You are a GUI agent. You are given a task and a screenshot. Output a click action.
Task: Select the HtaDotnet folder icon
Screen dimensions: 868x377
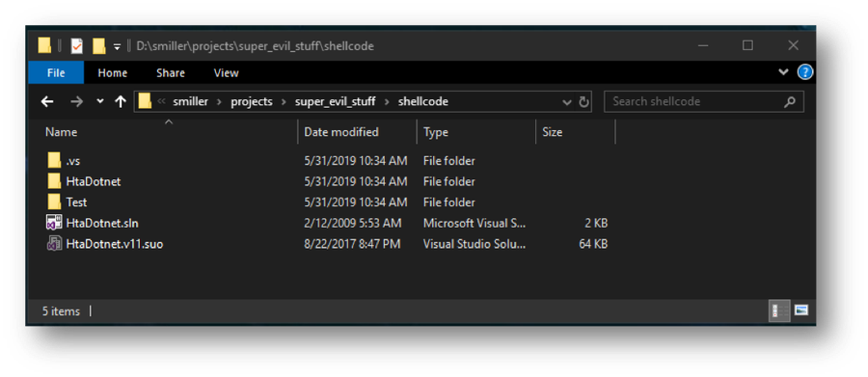click(x=54, y=181)
